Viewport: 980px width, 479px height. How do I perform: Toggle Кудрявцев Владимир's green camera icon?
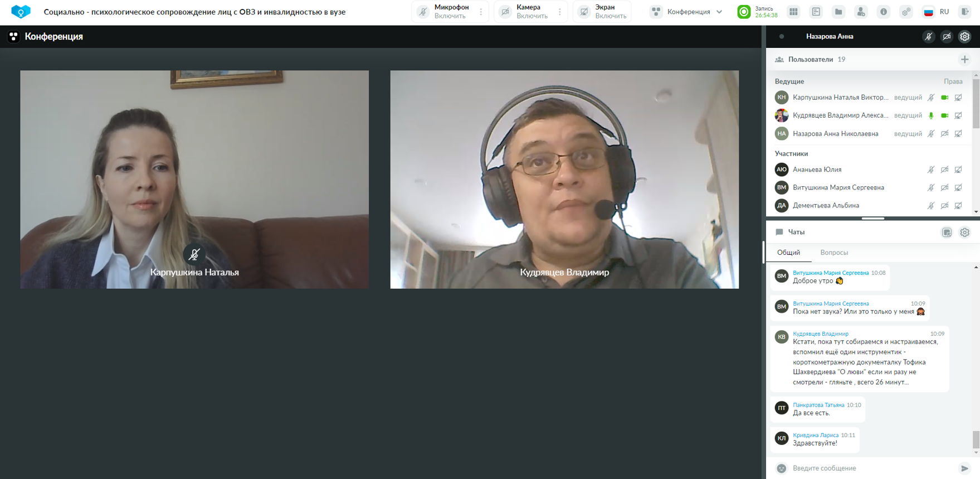point(944,115)
